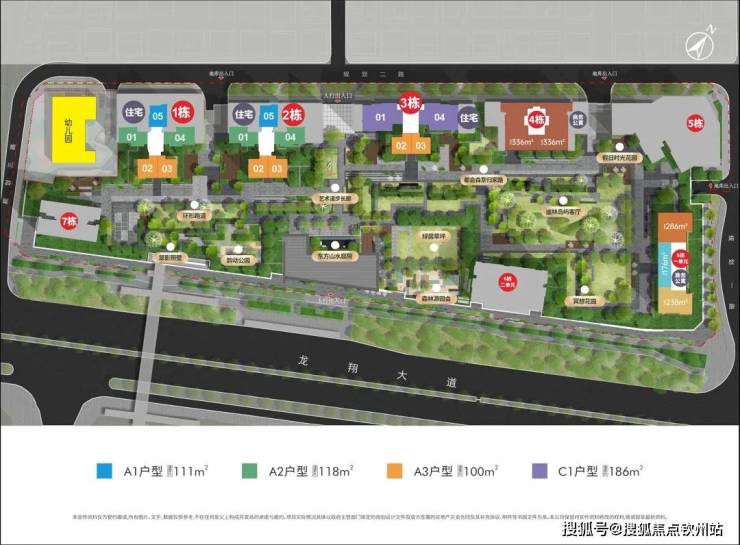Click the 东方山水庭院 label

[x=335, y=257]
